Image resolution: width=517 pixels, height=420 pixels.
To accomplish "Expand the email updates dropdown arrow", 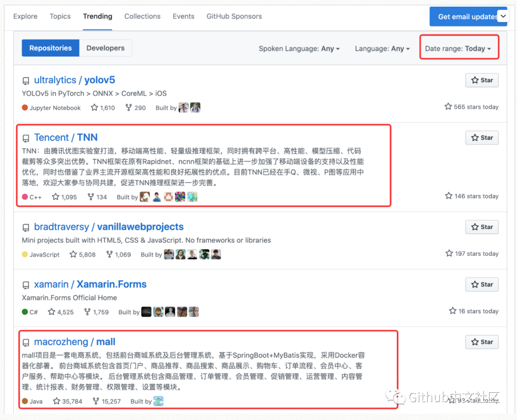I will click(503, 16).
